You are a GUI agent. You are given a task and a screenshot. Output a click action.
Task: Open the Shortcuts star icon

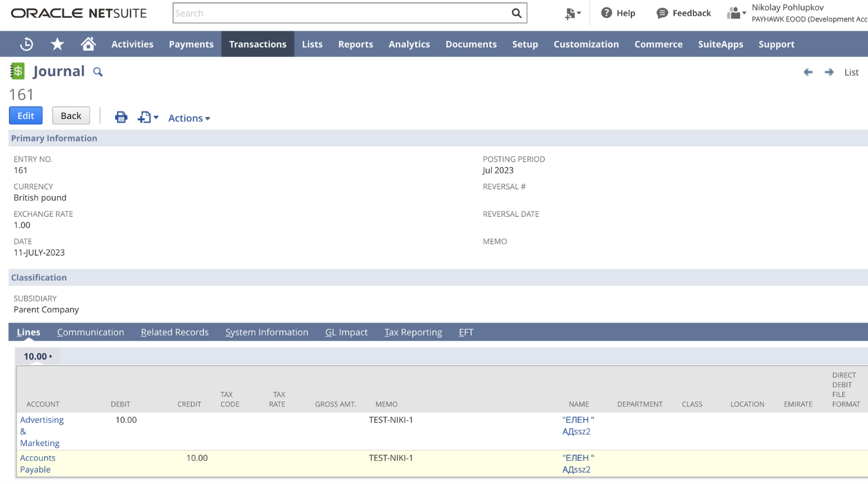point(58,44)
